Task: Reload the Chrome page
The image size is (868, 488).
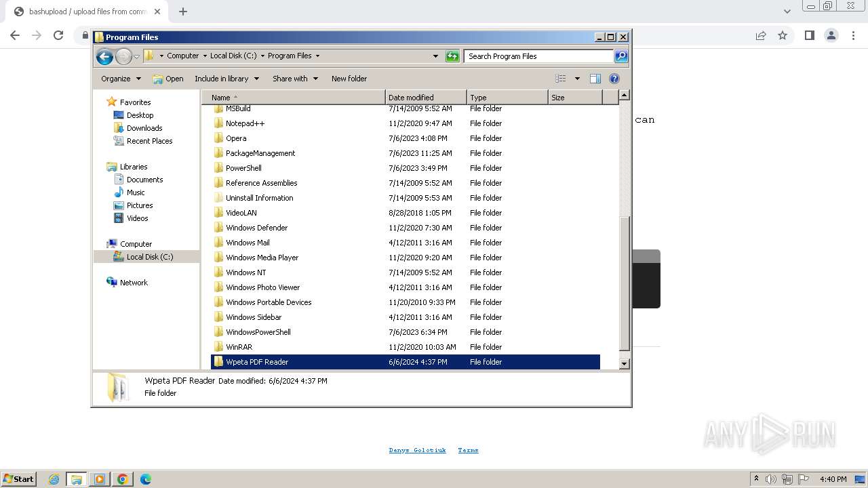Action: click(x=58, y=35)
